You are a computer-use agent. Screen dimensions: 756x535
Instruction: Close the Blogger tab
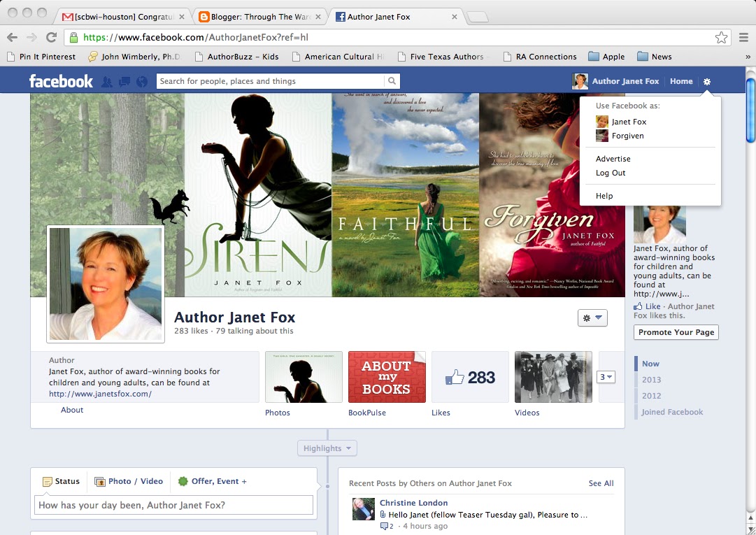pyautogui.click(x=318, y=17)
